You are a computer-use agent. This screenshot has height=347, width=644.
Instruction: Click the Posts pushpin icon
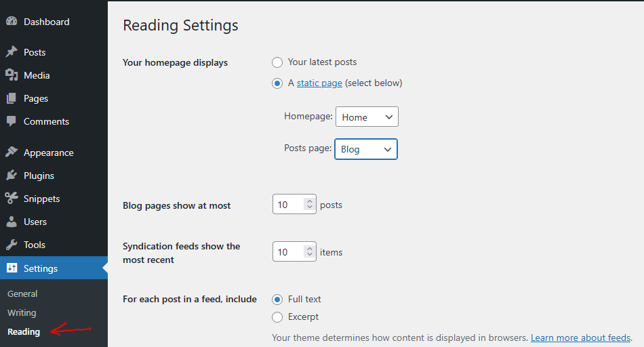[x=12, y=52]
